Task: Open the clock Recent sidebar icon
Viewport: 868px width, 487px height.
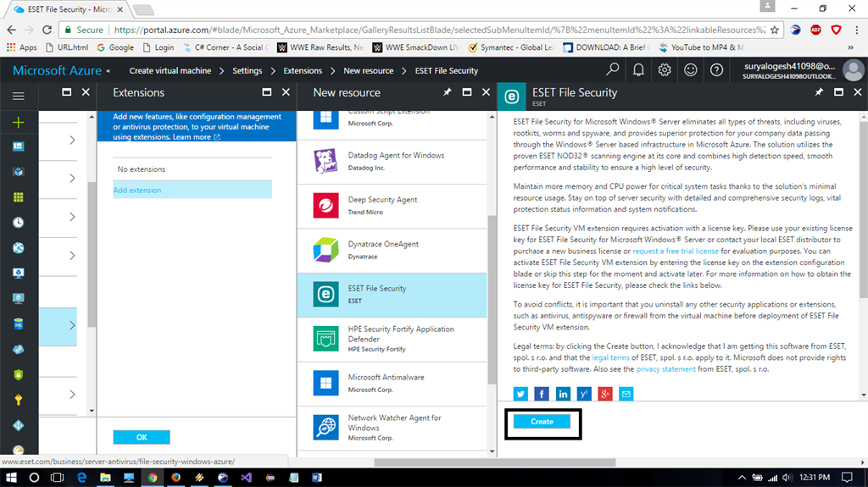Action: pos(19,223)
